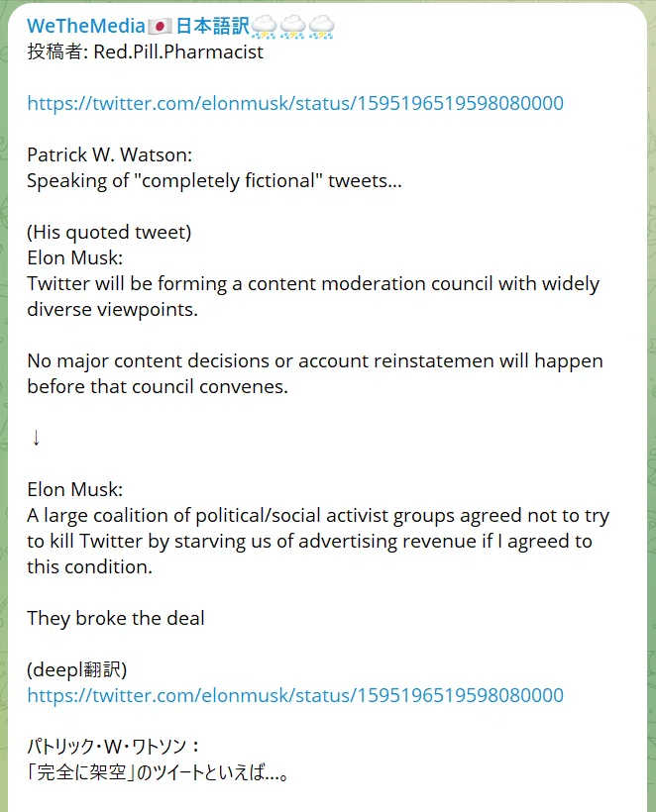The height and width of the screenshot is (812, 656).
Task: Click the second Elon Musk label
Action: coord(74,489)
